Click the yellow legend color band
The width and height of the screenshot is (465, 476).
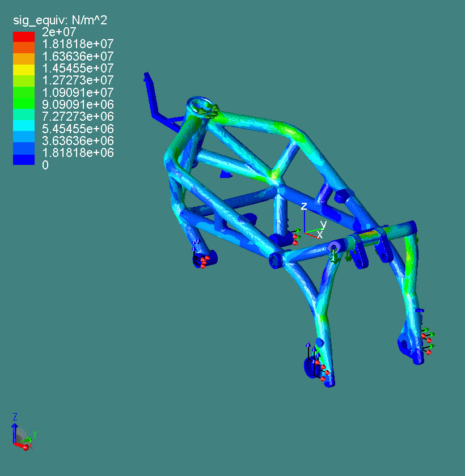tap(24, 70)
